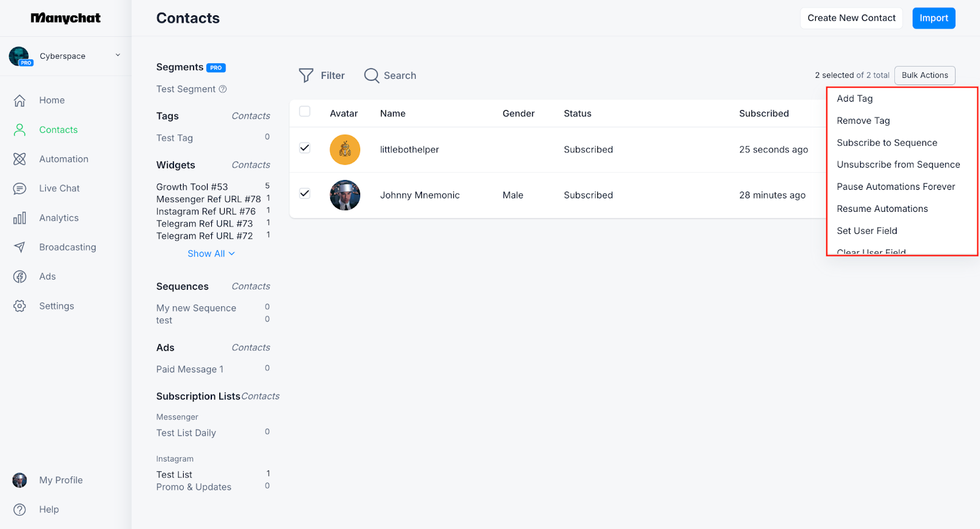Open the Bulk Actions dropdown
This screenshot has height=529, width=980.
[x=925, y=75]
